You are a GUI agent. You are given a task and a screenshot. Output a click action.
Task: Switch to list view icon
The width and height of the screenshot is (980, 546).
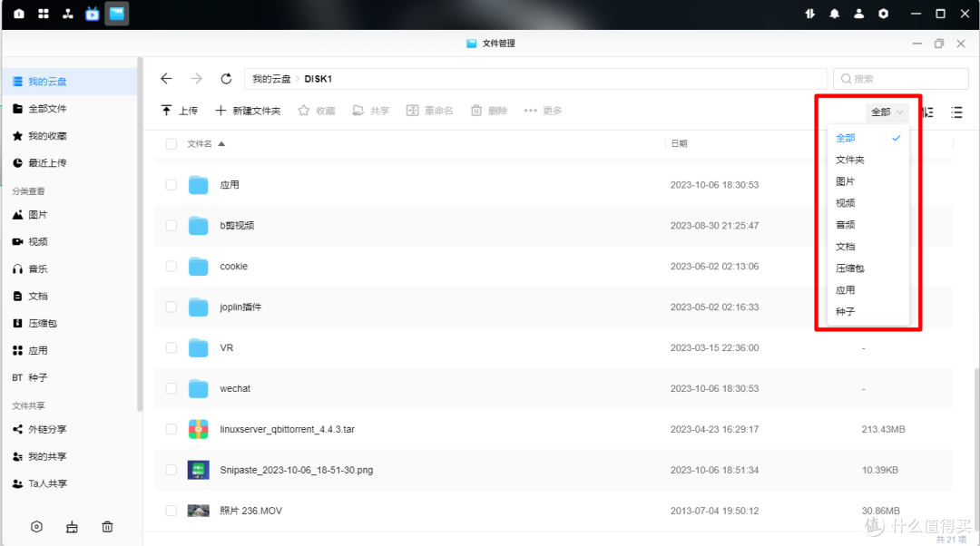coord(957,112)
